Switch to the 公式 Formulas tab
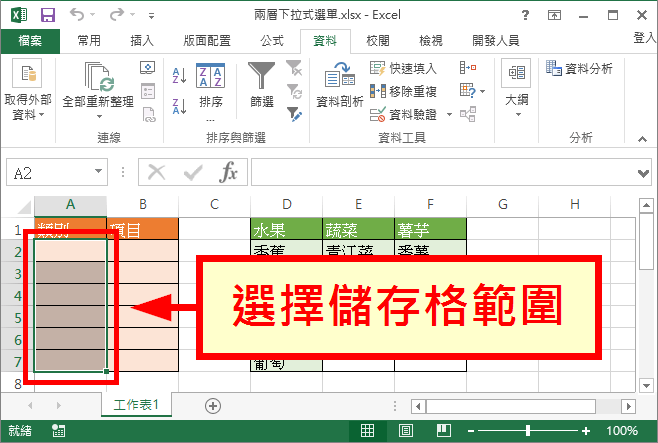The height and width of the screenshot is (443, 658). (x=272, y=41)
